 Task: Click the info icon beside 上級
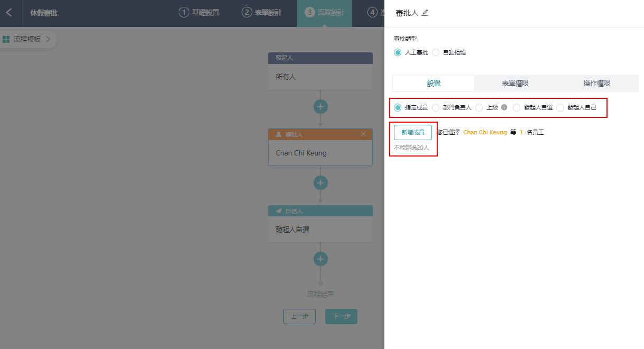(x=504, y=107)
